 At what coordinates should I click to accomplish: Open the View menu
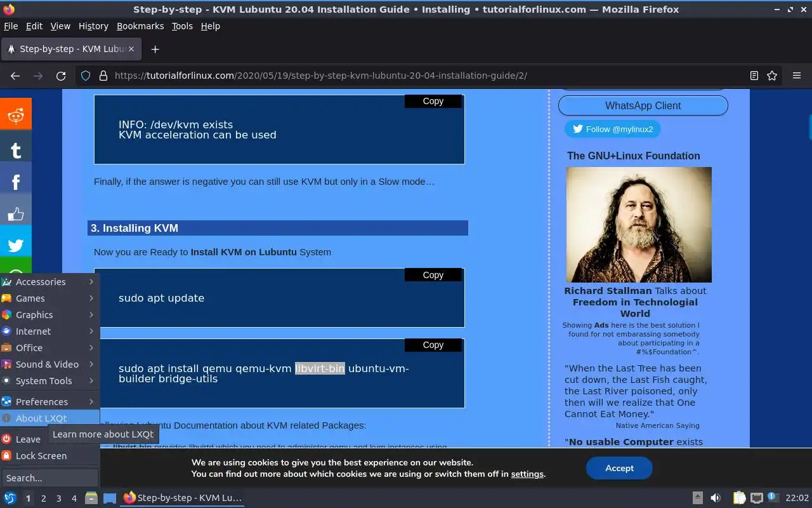click(60, 26)
